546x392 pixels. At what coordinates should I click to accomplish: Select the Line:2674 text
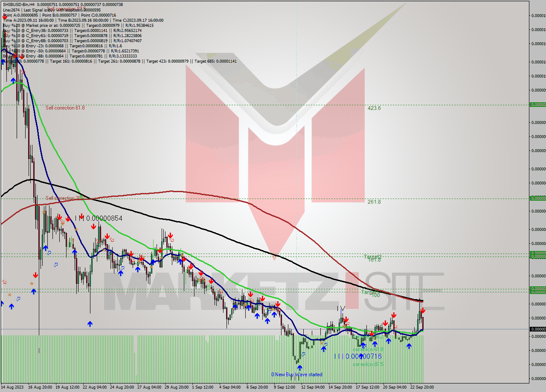tap(12, 10)
